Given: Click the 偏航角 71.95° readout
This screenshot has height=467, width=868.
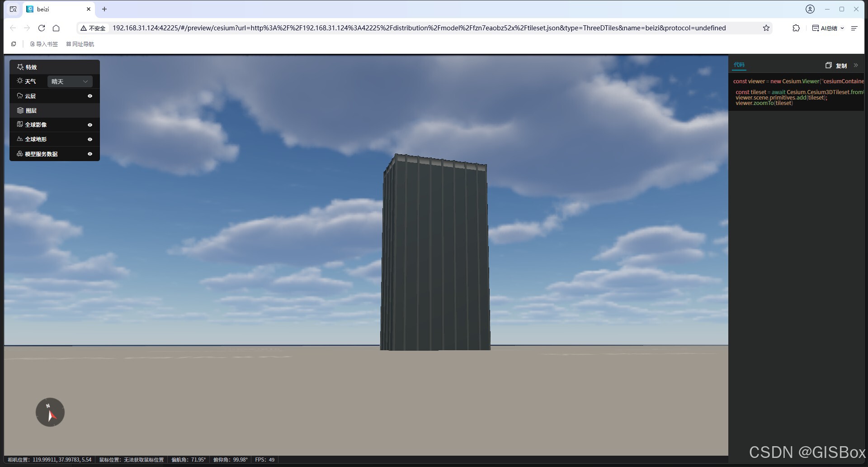Looking at the screenshot, I should pos(189,460).
